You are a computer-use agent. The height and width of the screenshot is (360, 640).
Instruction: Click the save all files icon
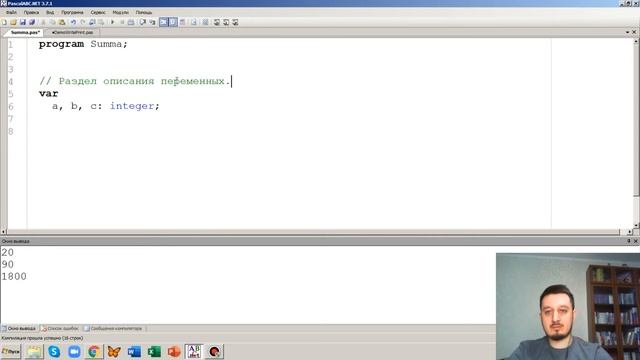point(32,22)
